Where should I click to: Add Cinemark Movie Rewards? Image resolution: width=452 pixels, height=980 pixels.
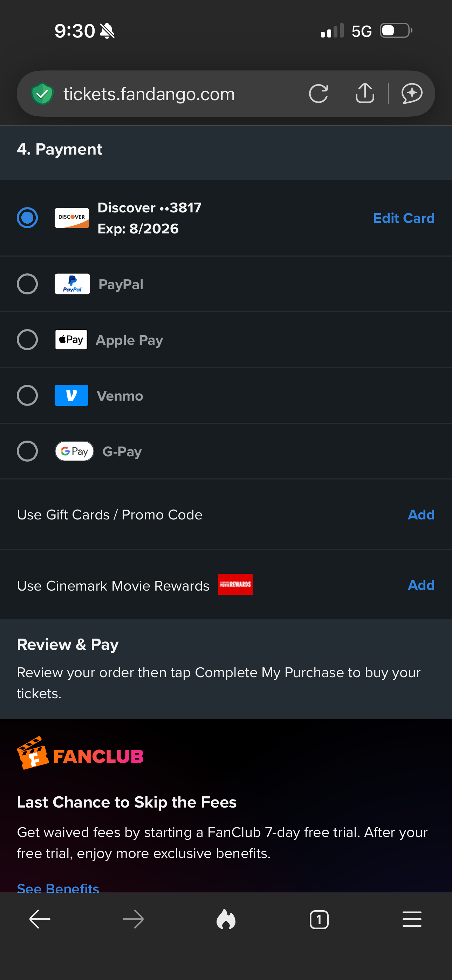[421, 585]
